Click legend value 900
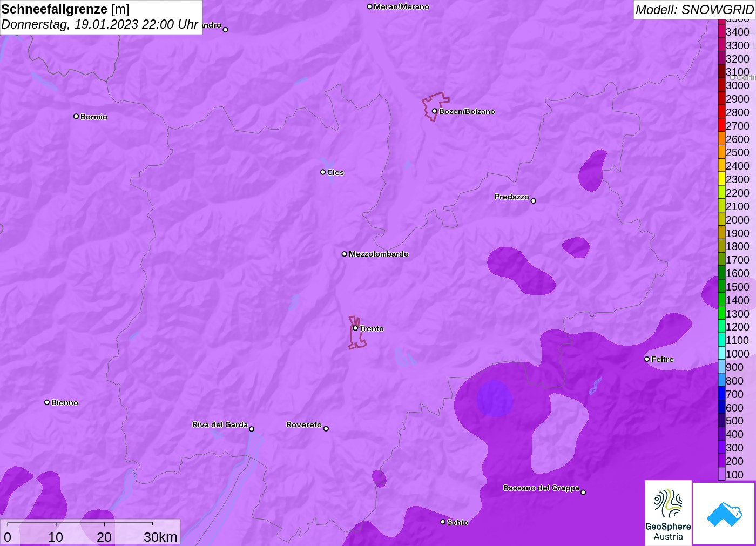 click(x=734, y=367)
